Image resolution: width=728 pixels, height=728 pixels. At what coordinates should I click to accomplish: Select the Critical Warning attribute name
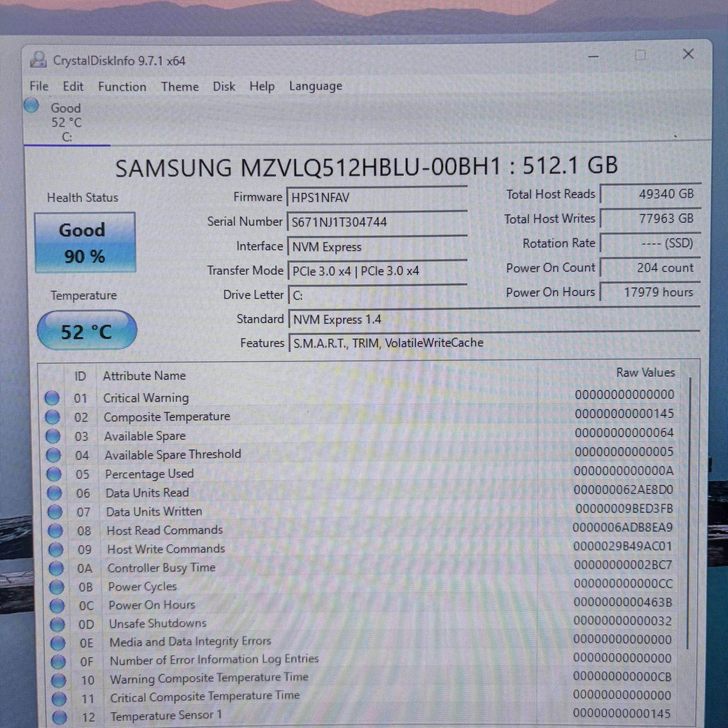(146, 398)
